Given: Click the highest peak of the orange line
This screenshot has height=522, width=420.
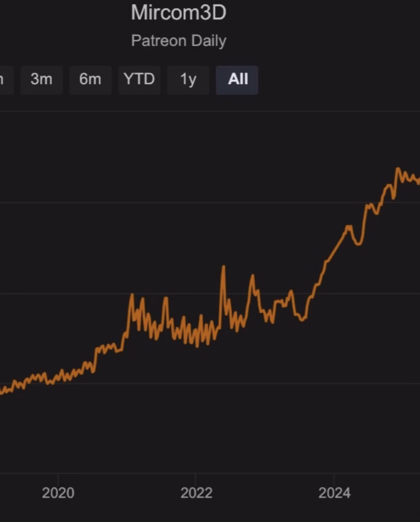Looking at the screenshot, I should (398, 169).
